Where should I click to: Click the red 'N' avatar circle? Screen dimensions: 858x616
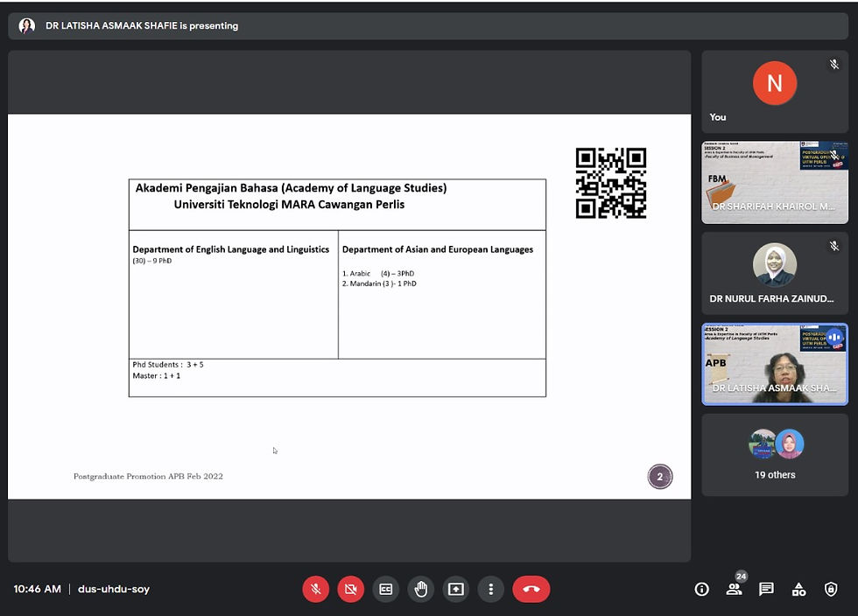pyautogui.click(x=775, y=83)
